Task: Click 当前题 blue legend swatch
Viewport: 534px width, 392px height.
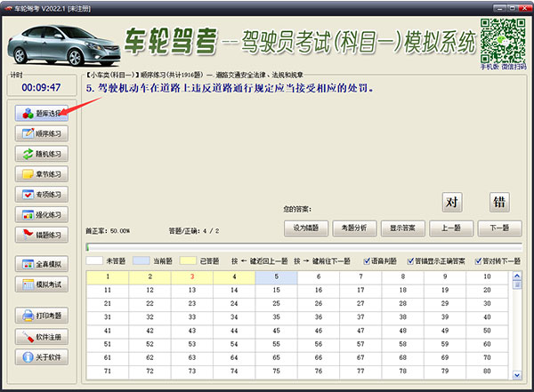Action: (x=141, y=260)
